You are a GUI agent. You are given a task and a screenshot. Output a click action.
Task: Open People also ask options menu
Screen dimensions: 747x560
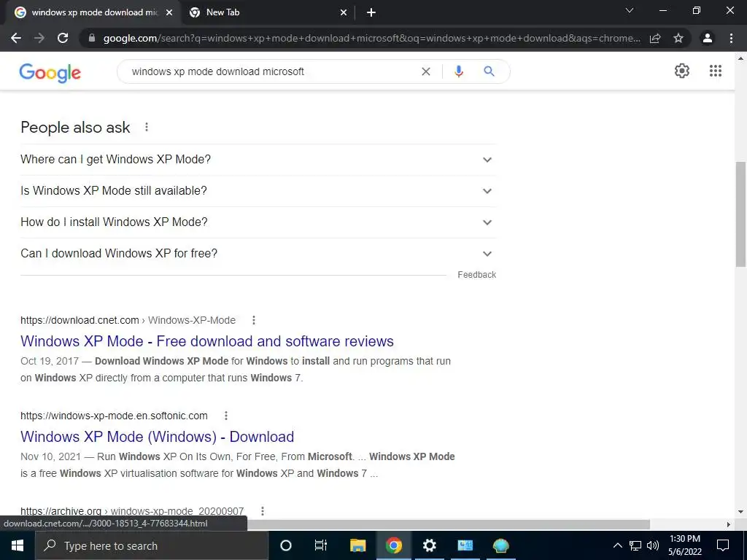pos(147,127)
